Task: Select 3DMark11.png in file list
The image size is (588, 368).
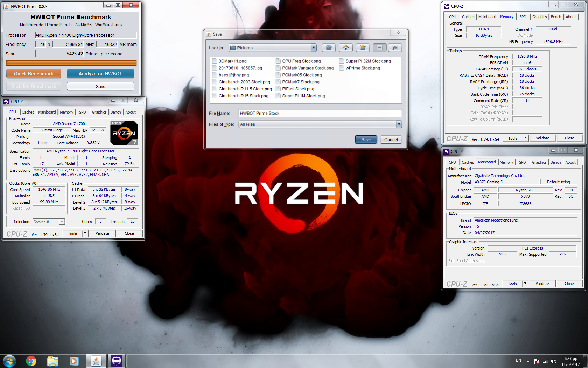Action: 230,61
